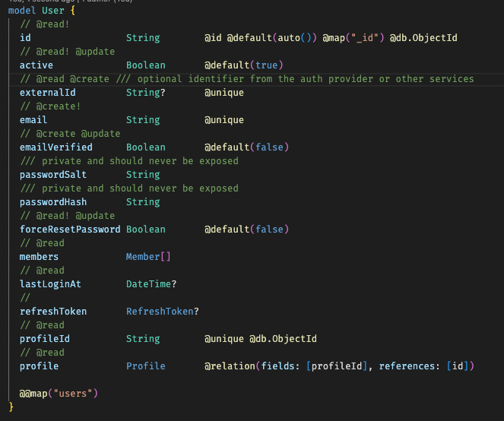Click the 'String?' type of externalId

coord(146,93)
